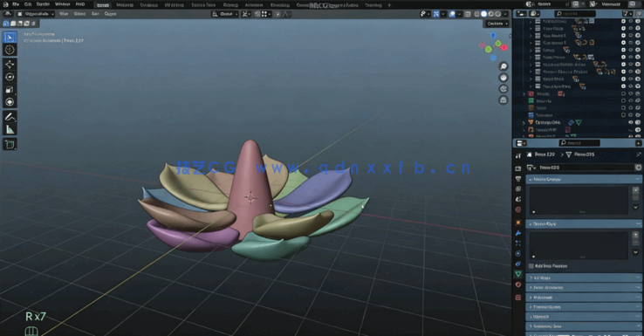Open the Tool properties tab at the top
644x336 pixels.
pos(518,155)
